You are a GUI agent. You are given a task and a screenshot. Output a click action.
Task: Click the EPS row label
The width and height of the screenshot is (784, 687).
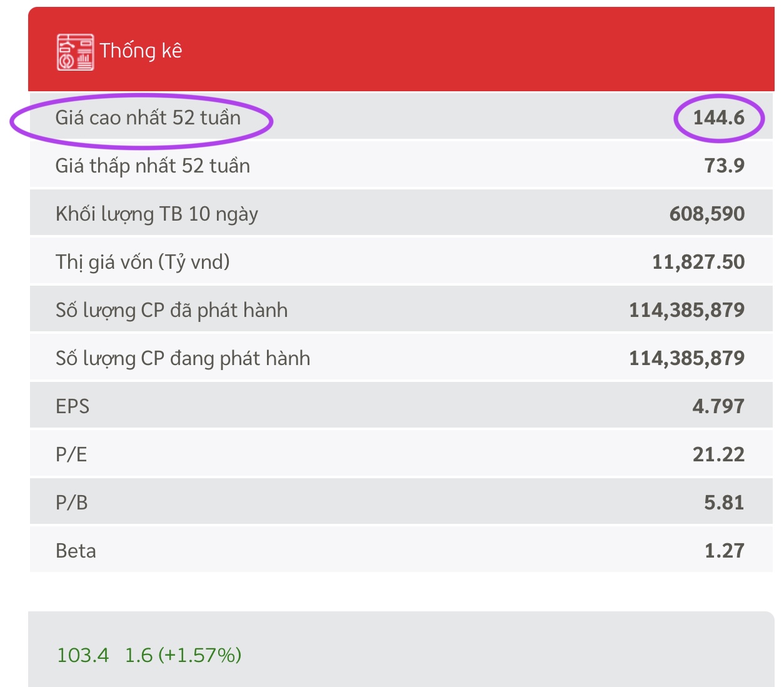(73, 406)
